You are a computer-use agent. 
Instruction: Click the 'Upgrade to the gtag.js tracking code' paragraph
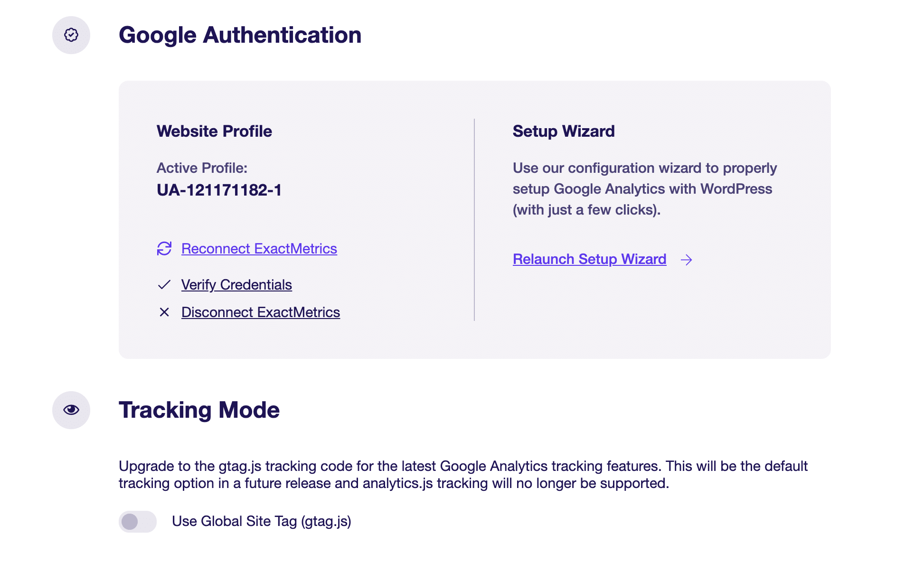(x=463, y=475)
